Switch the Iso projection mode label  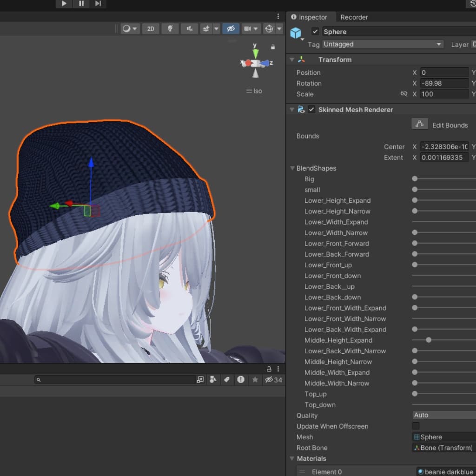(x=254, y=91)
